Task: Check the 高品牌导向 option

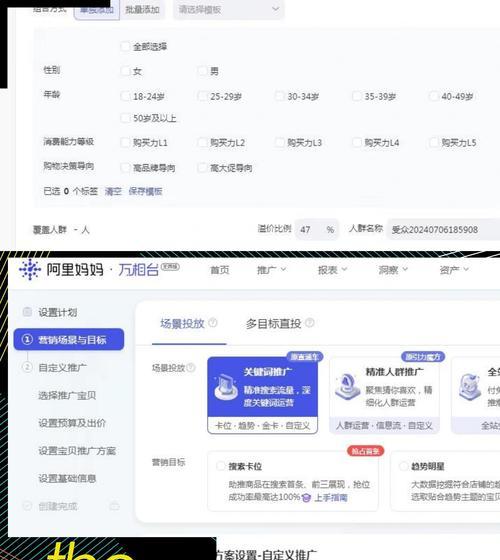Action: pos(125,168)
